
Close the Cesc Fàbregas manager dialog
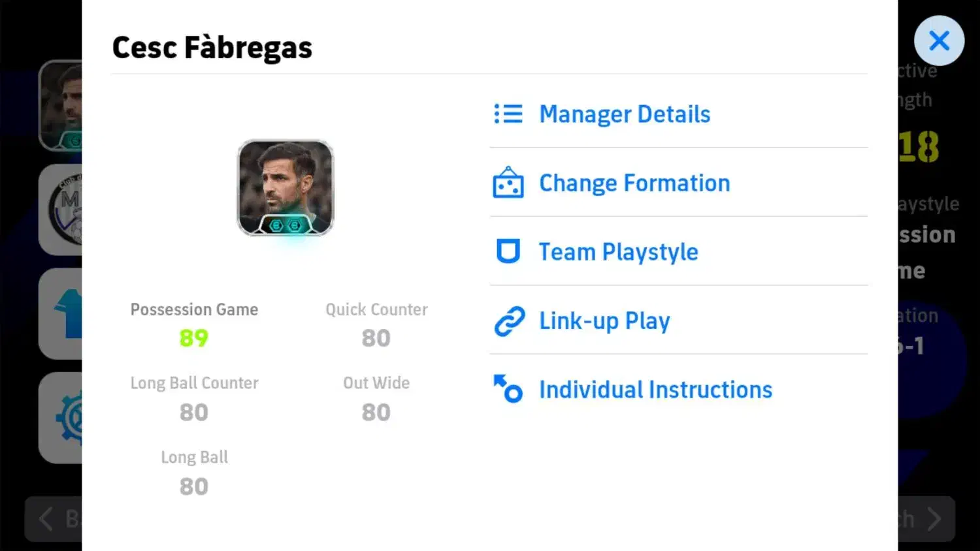point(939,41)
